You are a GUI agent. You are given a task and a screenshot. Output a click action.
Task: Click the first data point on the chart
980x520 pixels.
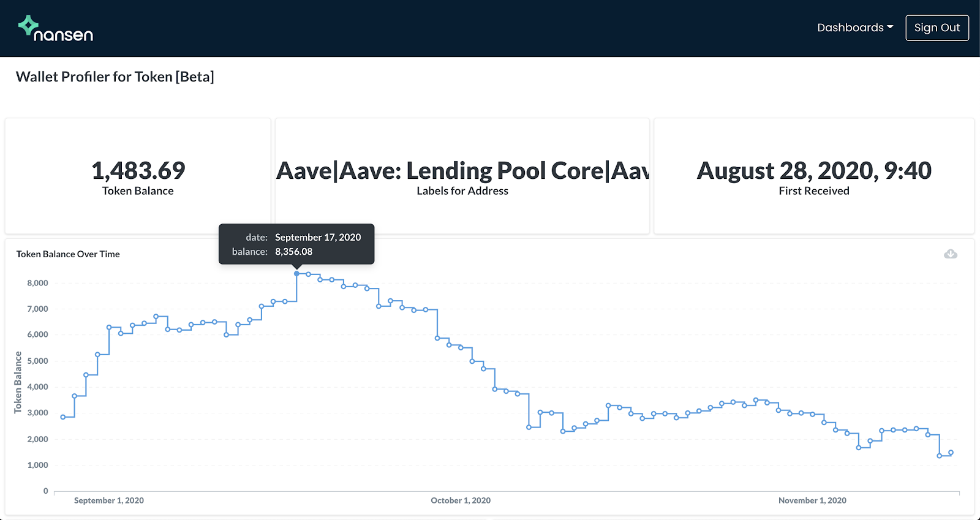pyautogui.click(x=63, y=417)
